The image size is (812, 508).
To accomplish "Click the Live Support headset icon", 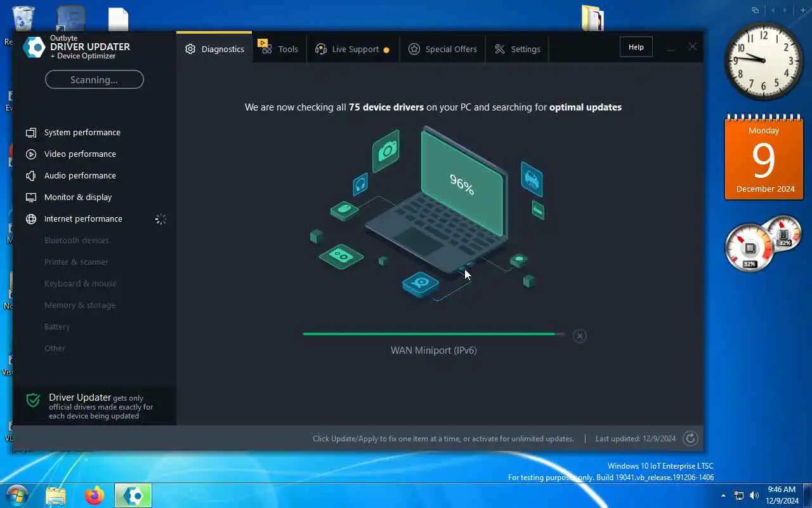I will (x=321, y=49).
